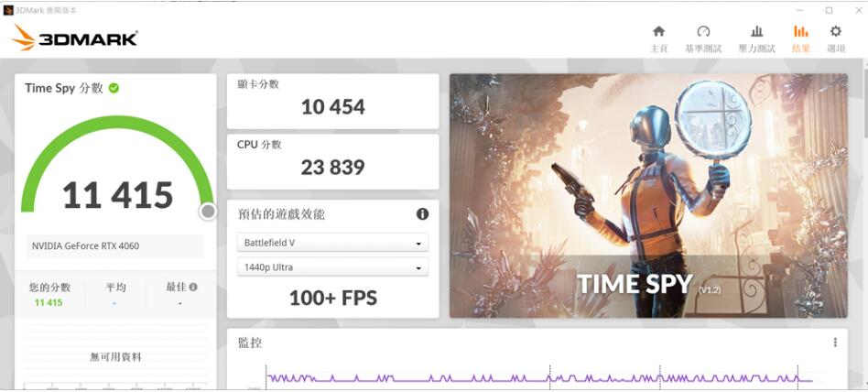Switch to the Benchmarks tab (基準測試)
The width and height of the screenshot is (868, 392).
(703, 38)
